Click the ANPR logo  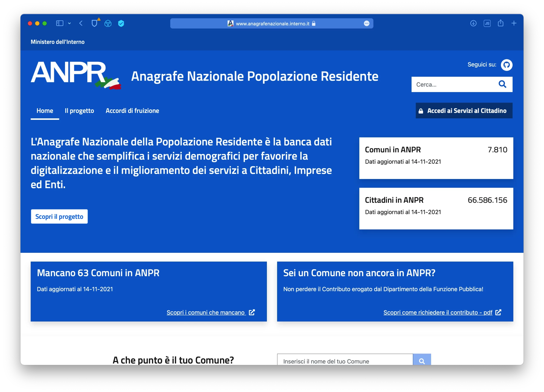coord(76,75)
